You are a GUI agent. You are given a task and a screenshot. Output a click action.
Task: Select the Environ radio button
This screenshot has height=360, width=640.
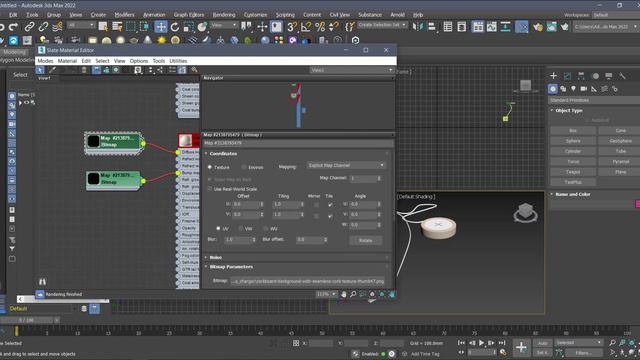tap(244, 167)
